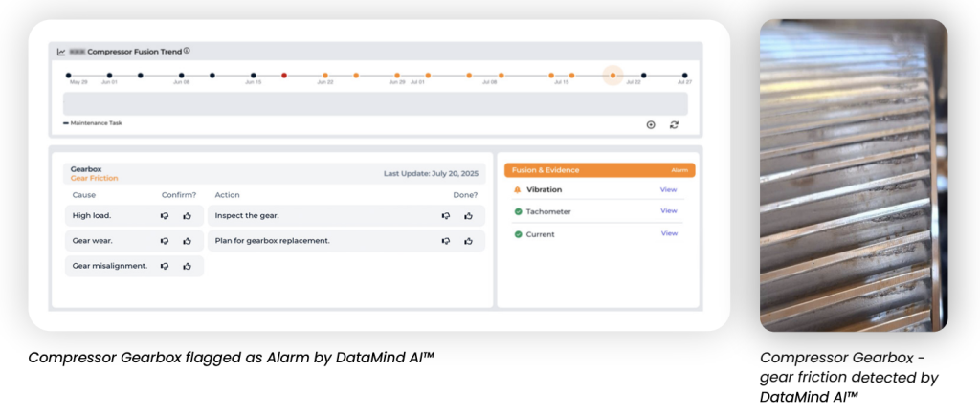Click the green check icon next to Current
Screen dimensions: 980x416
click(x=518, y=234)
